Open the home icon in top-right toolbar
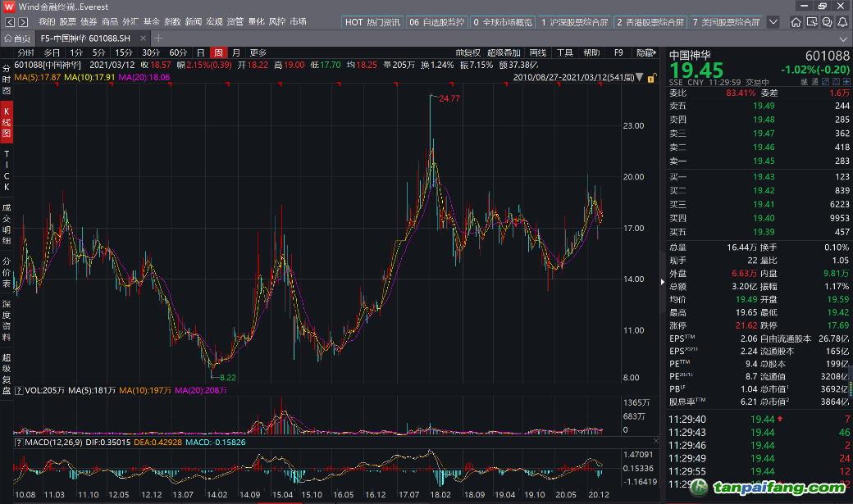The width and height of the screenshot is (853, 504). [796, 22]
